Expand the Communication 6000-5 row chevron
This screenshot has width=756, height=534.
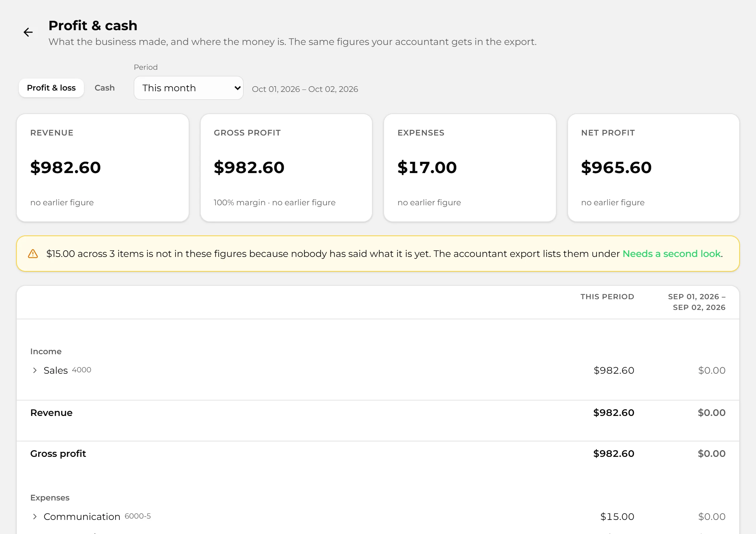pos(35,517)
